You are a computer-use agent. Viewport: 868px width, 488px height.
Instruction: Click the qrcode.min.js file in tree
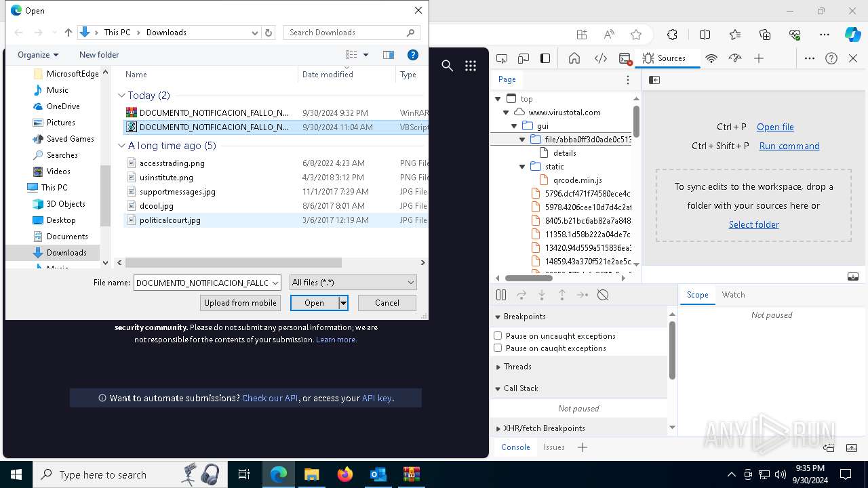coord(577,180)
